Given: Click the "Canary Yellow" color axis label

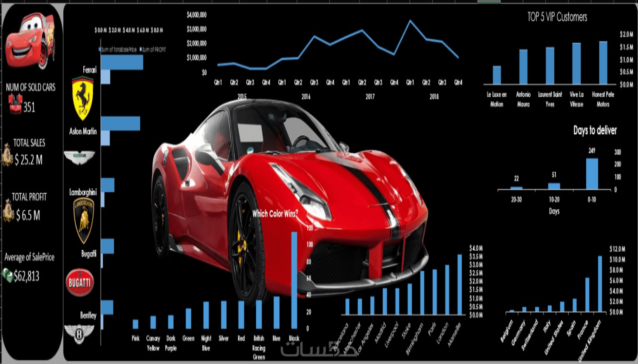Looking at the screenshot, I should pos(153,343).
